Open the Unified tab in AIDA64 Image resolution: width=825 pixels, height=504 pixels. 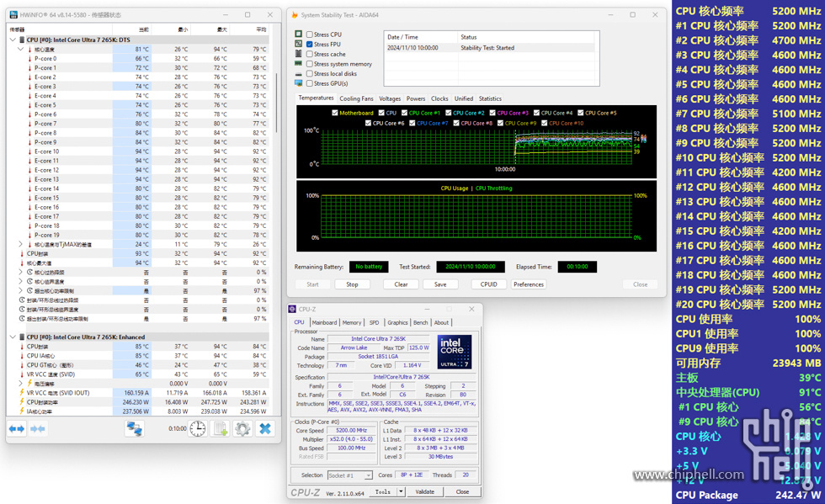coord(464,98)
